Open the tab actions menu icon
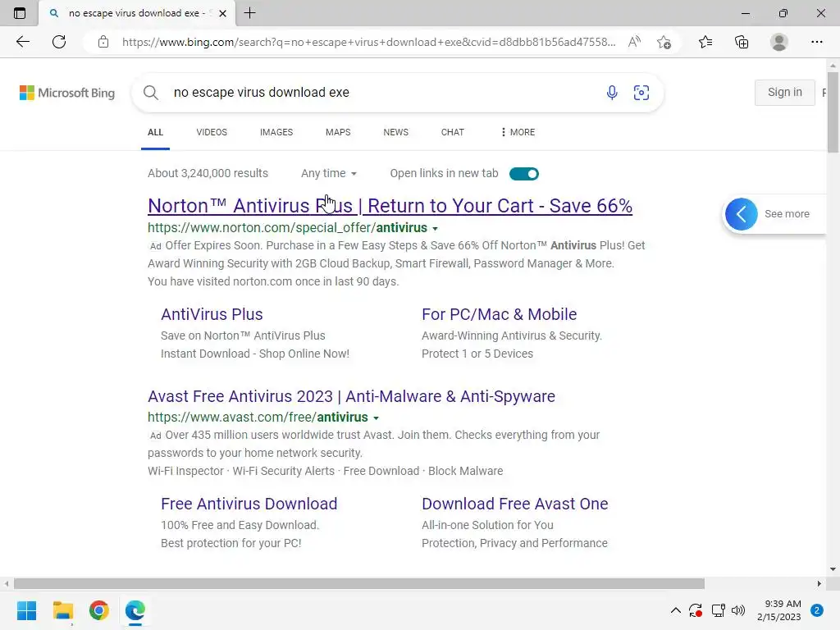 click(20, 13)
